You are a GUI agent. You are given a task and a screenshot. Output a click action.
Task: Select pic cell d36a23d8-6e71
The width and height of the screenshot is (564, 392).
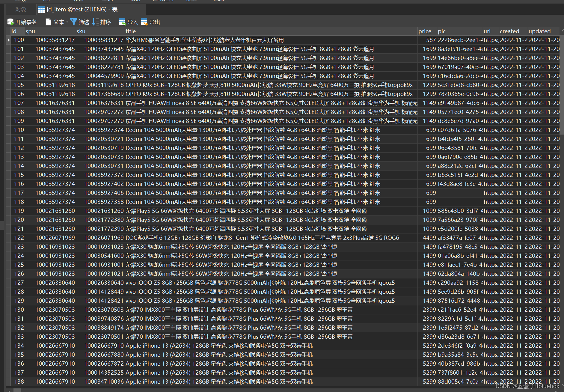(460, 337)
